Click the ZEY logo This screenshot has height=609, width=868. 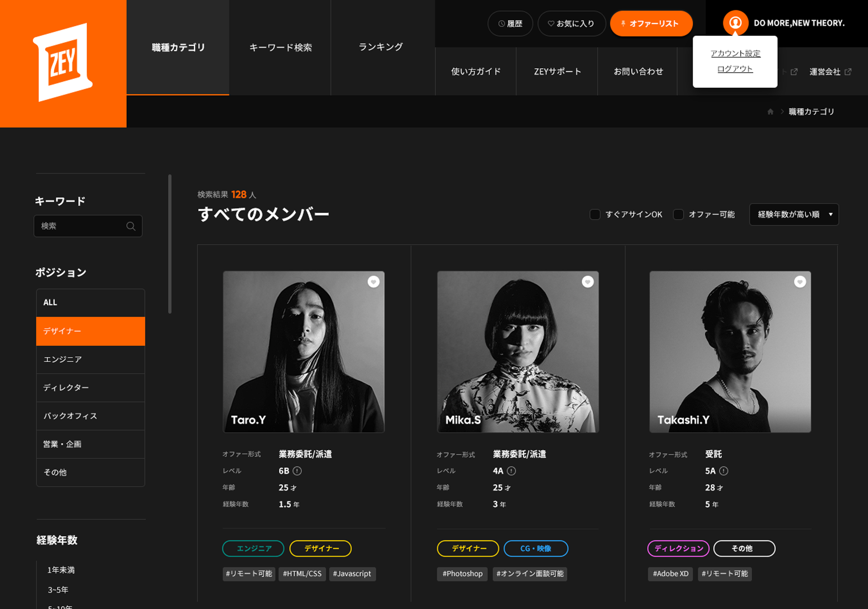coord(63,63)
